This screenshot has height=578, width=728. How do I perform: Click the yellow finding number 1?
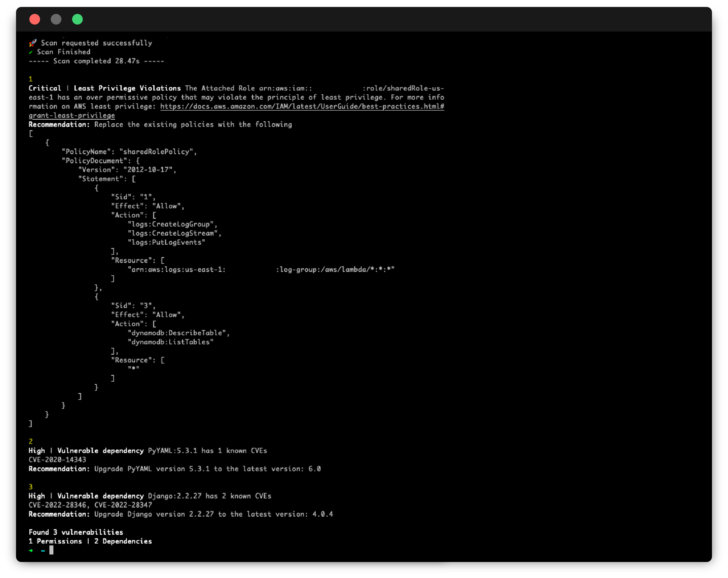pyautogui.click(x=31, y=79)
